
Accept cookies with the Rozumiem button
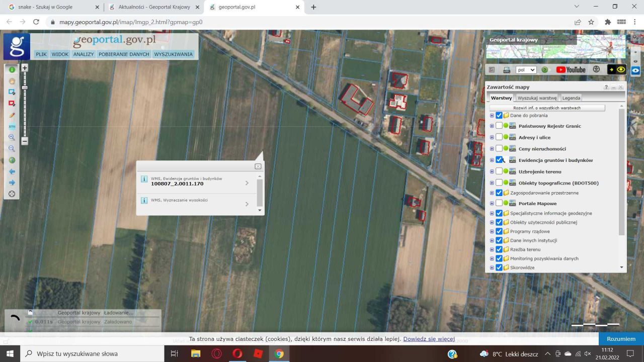[621, 339]
